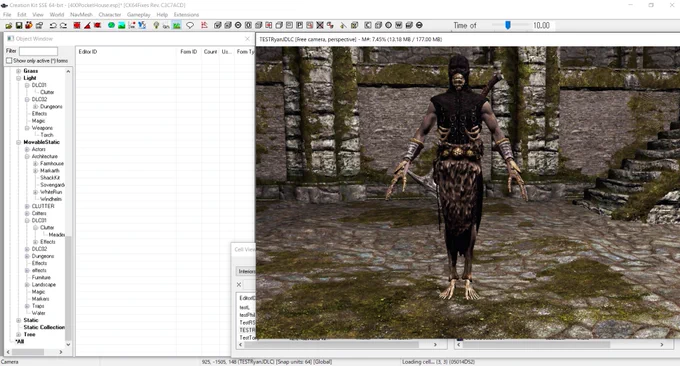Viewport: 680px width, 366px height.
Task: Click the red figure icon after the speech bubble
Action: (204, 26)
